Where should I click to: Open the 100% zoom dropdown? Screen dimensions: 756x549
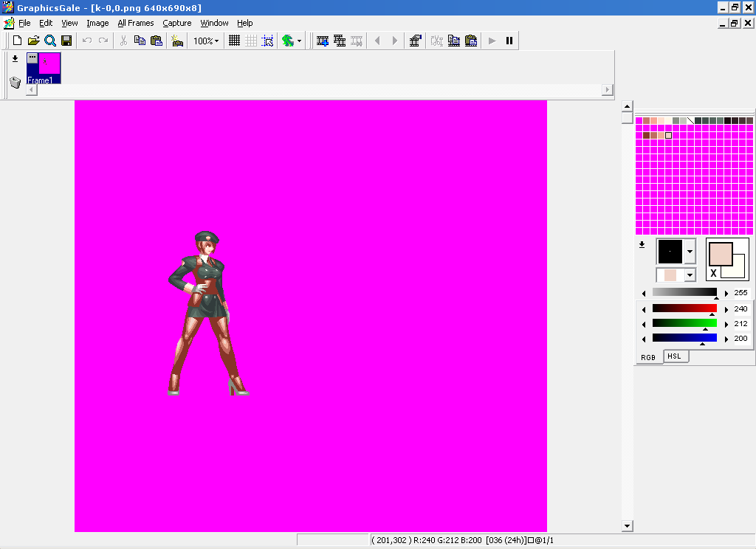coord(206,41)
